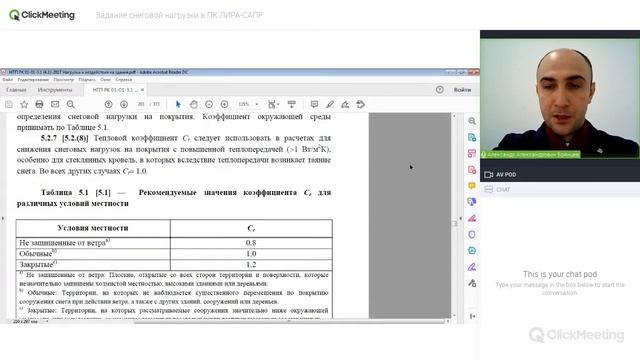Click the stamp icon at toolbar end
This screenshot has width=640, height=360.
(x=361, y=104)
